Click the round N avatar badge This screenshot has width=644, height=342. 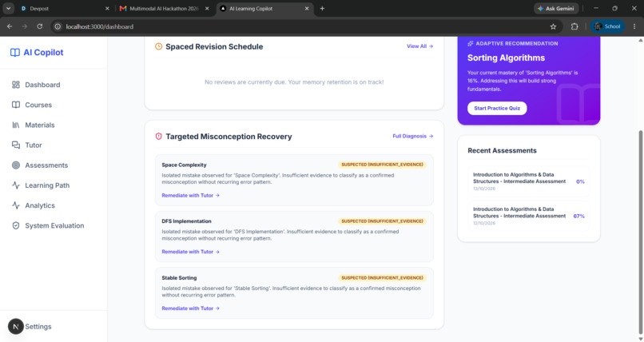click(x=16, y=326)
